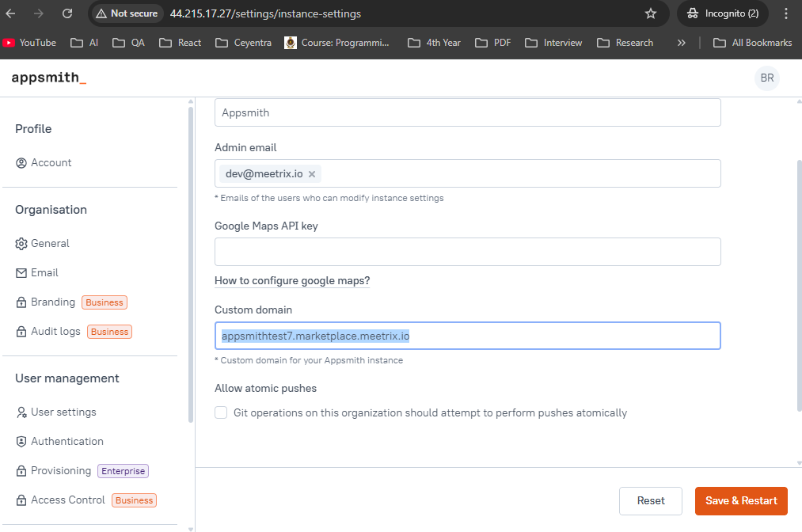The height and width of the screenshot is (532, 802).
Task: Click the Organisation section heading
Action: point(51,210)
